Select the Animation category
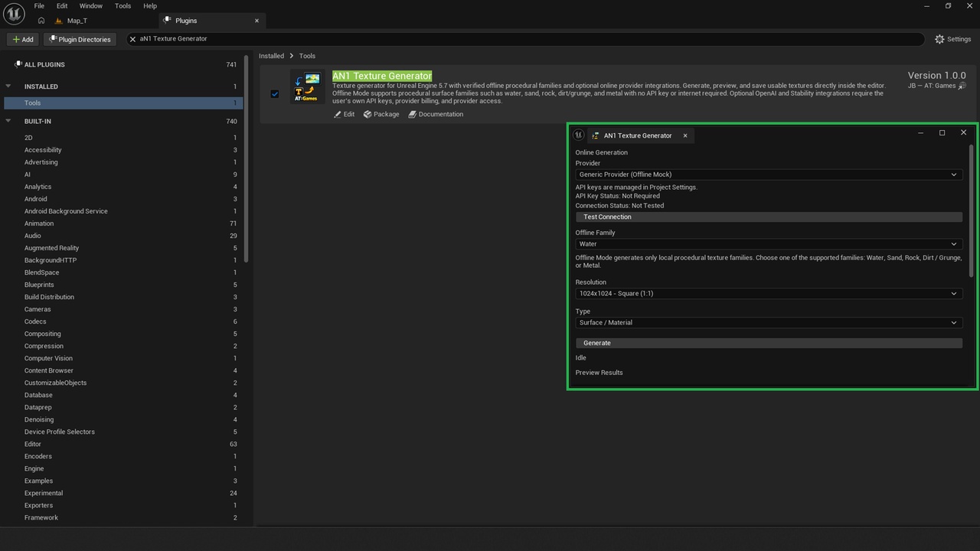 point(122,223)
